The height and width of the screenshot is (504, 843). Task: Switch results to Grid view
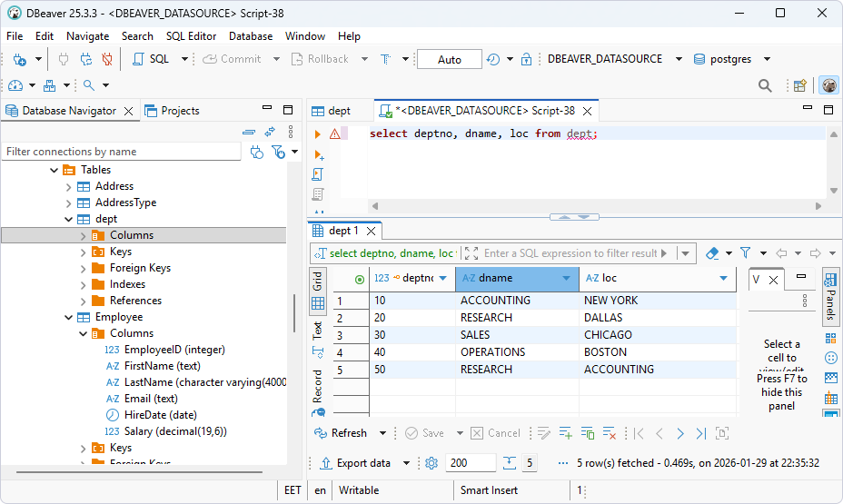[x=318, y=291]
